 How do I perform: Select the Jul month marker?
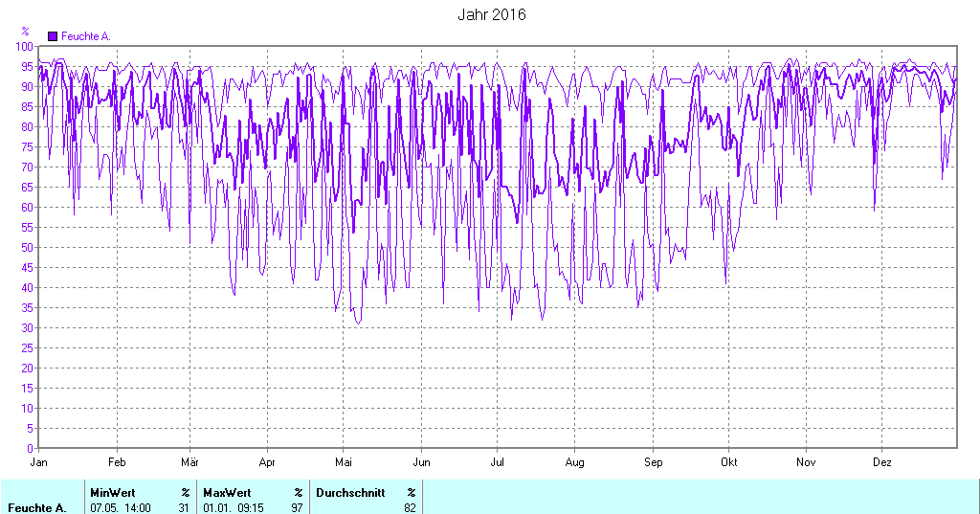497,461
